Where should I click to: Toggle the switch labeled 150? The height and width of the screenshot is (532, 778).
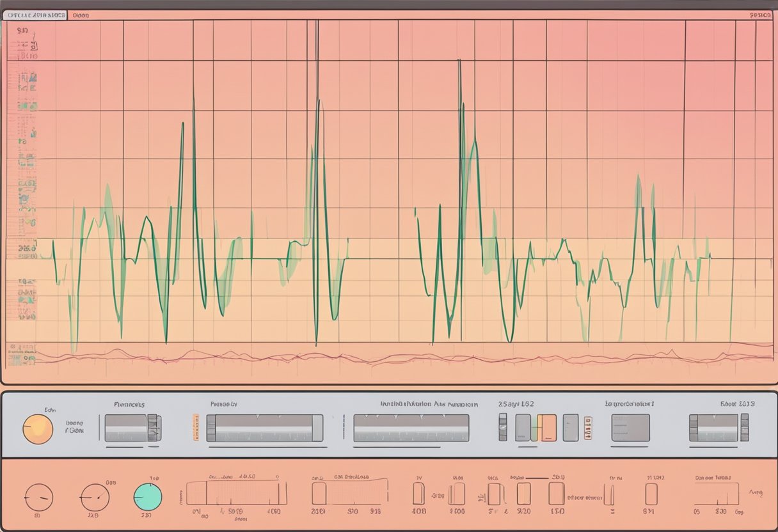(x=556, y=494)
